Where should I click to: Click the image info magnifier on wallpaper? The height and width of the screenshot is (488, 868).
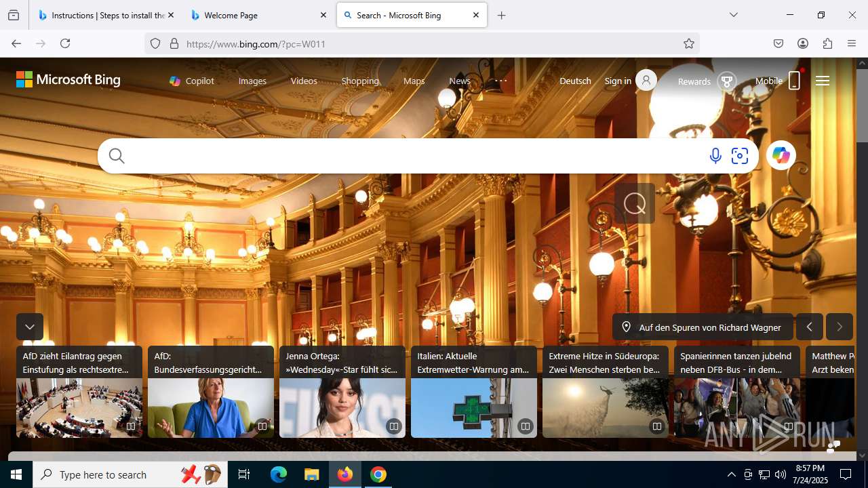click(635, 203)
